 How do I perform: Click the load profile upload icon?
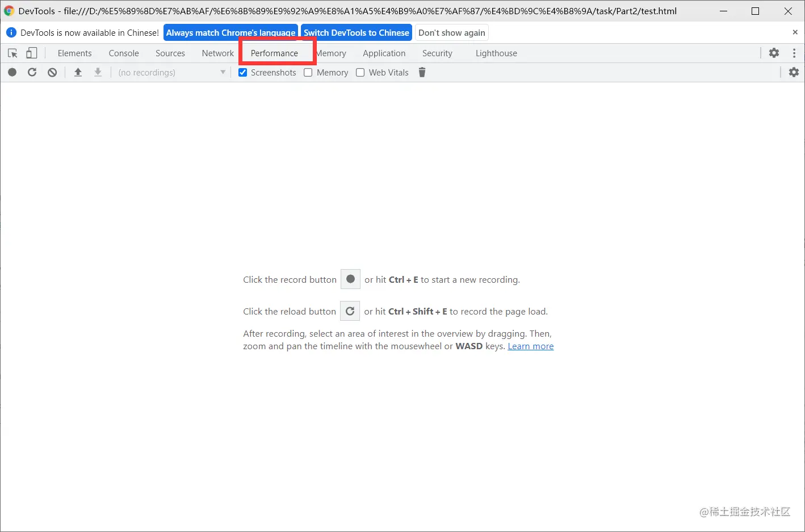[x=78, y=72]
